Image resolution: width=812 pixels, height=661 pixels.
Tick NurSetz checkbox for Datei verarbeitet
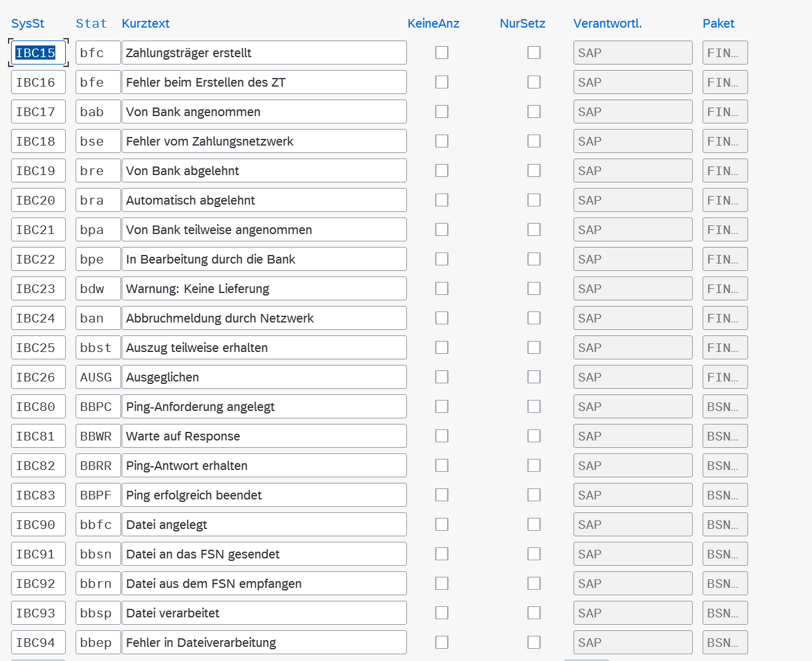click(534, 613)
